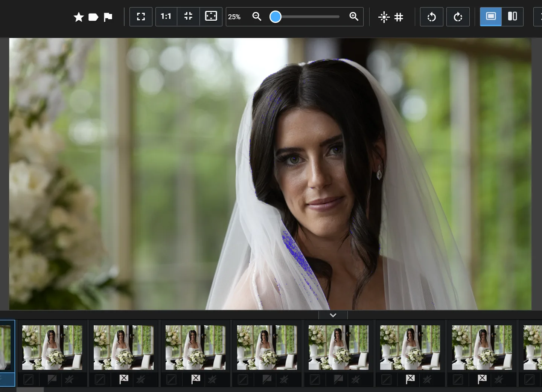Click the fit-image-to-window icon

pyautogui.click(x=211, y=17)
